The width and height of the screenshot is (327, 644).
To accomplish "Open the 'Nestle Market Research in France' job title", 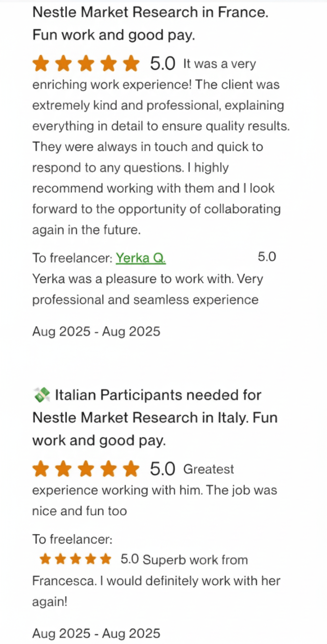I will coord(150,13).
